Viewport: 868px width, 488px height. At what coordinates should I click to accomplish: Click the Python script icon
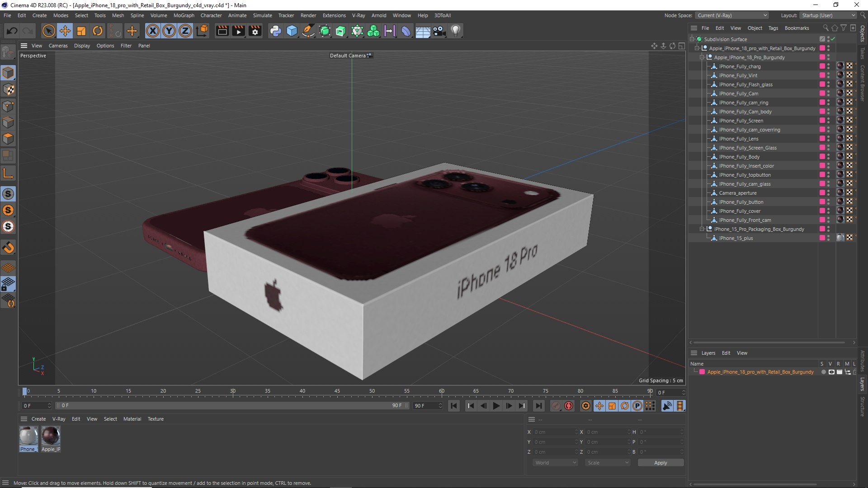(x=275, y=31)
